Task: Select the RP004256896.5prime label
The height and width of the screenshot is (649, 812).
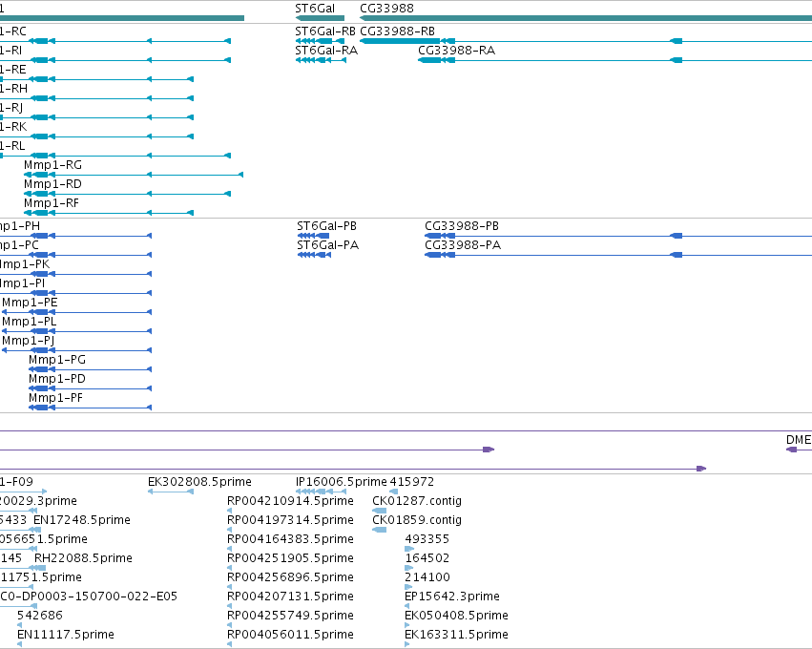Action: pyautogui.click(x=290, y=577)
